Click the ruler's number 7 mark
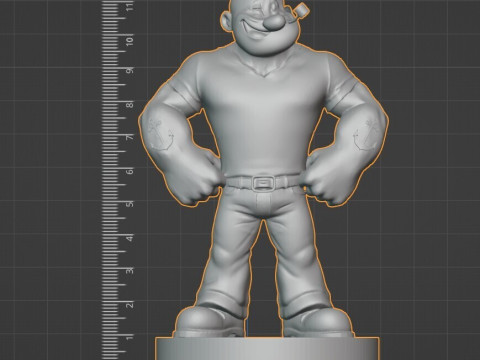Screen dimensions: 480x360 (130, 137)
